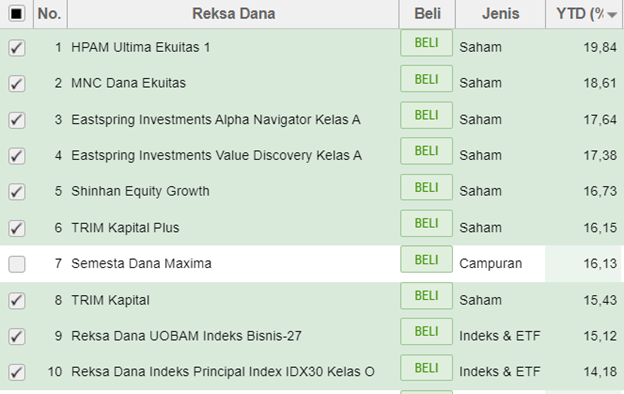Open Eastspring Investments Value Discovery Kelas A

216,155
